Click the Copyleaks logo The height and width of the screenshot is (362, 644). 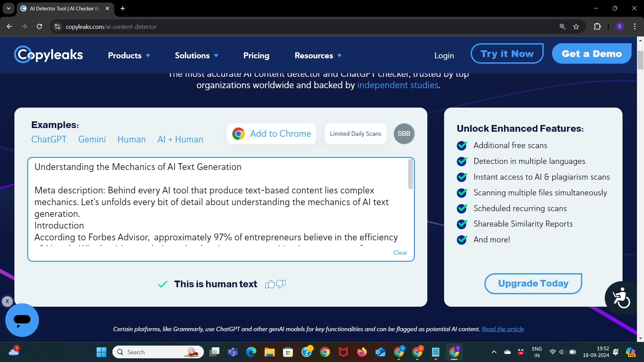pos(49,55)
